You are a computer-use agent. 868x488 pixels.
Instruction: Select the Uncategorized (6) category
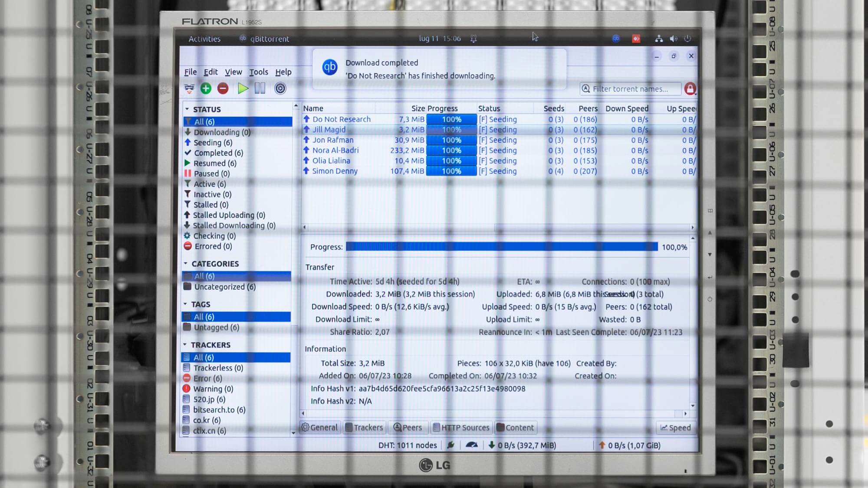[237, 287]
